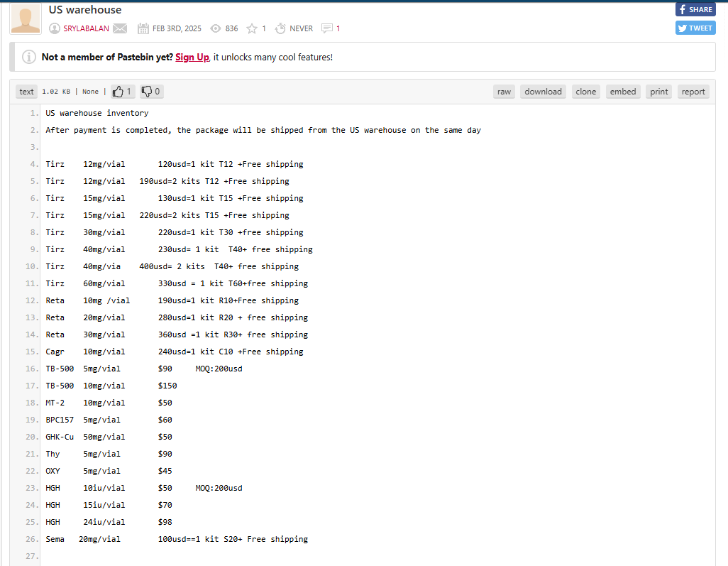The image size is (728, 566).
Task: Click the expiration clock icon
Action: click(x=280, y=28)
